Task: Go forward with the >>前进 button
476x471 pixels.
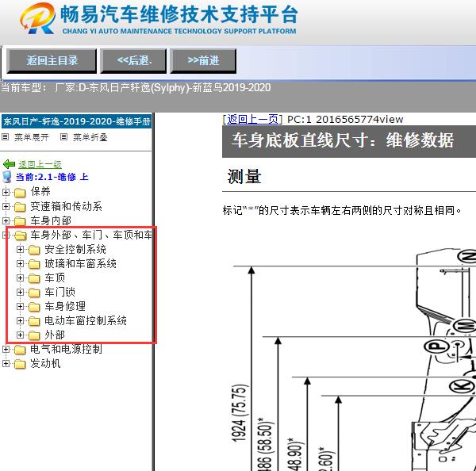Action: (x=203, y=61)
